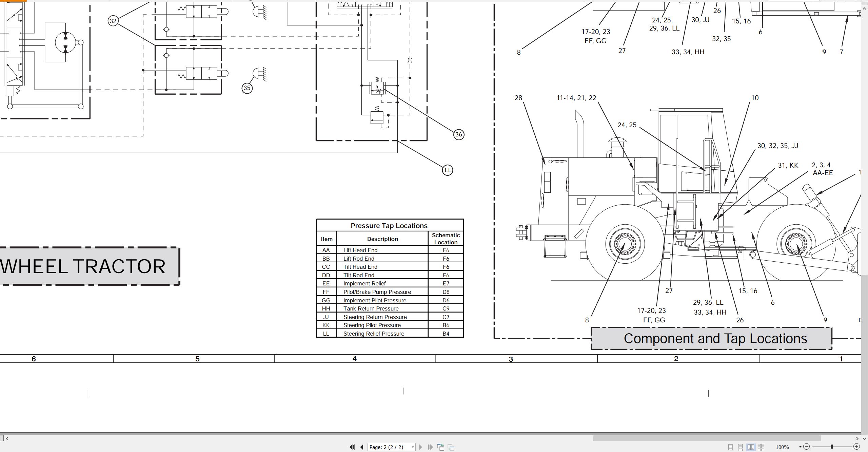Click the 31, KK label
The width and height of the screenshot is (868, 452).
pyautogui.click(x=788, y=165)
